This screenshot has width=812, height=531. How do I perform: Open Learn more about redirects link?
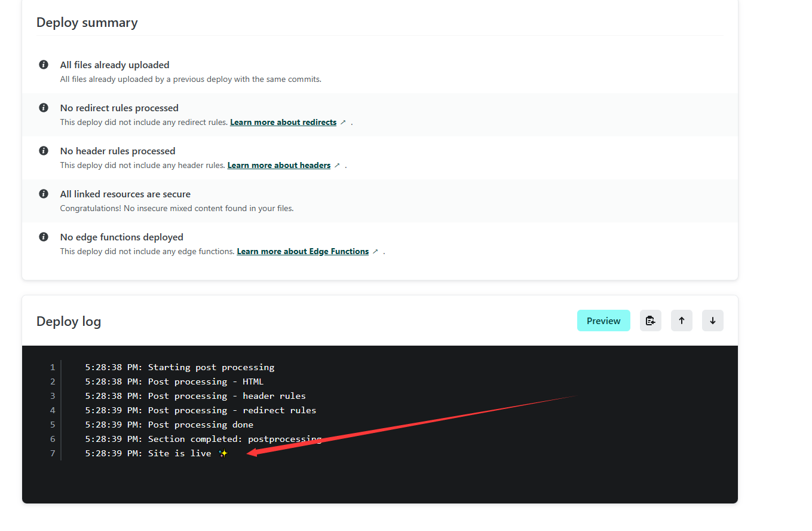[x=283, y=122]
